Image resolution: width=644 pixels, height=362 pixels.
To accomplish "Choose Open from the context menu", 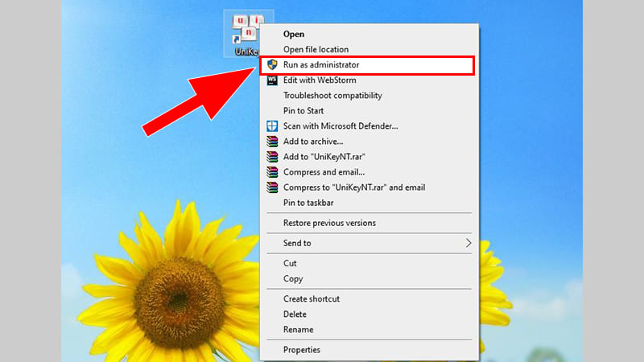I will pyautogui.click(x=294, y=34).
